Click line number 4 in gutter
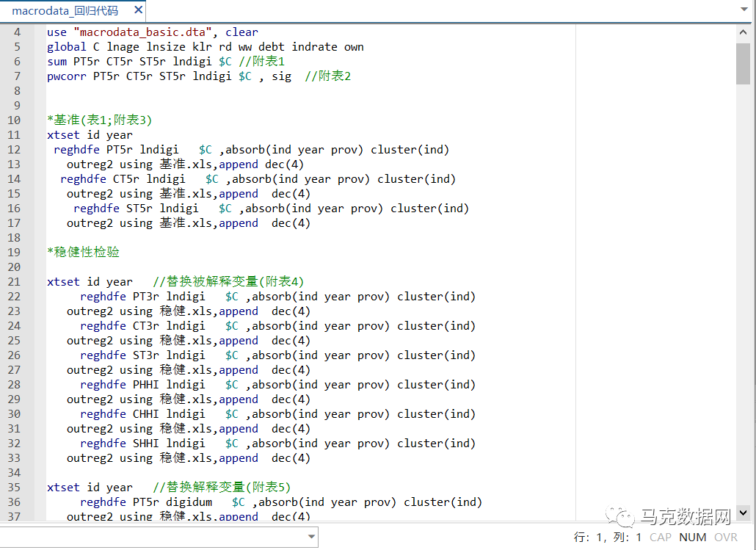Image resolution: width=756 pixels, height=550 pixels. 18,32
